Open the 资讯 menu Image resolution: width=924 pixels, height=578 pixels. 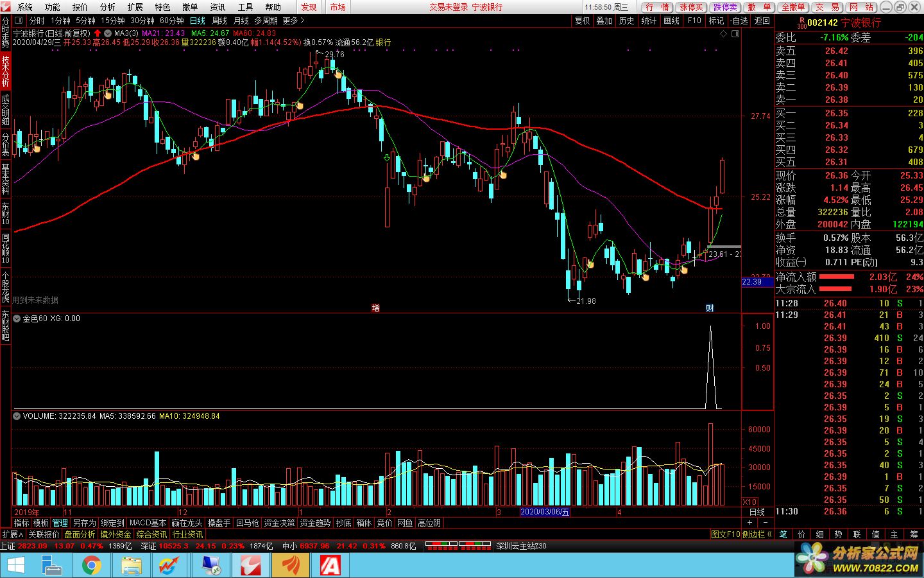(x=218, y=7)
